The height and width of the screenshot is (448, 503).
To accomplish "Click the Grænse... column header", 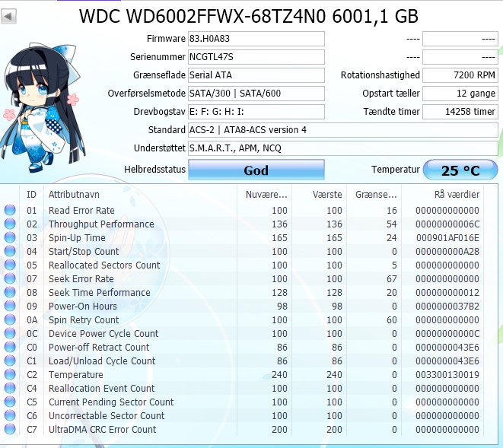I will [x=374, y=195].
